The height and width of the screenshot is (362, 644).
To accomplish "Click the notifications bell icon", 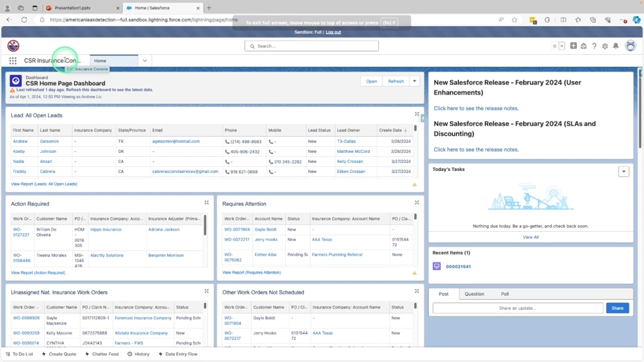I will [616, 46].
